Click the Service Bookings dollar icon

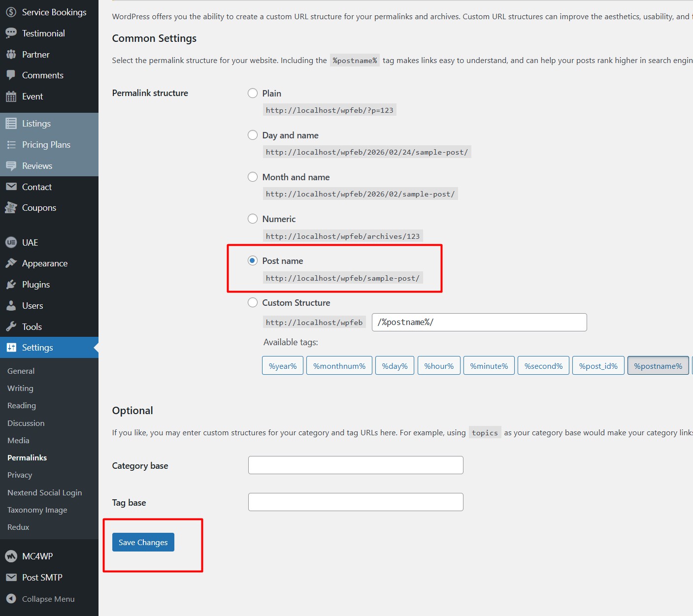click(x=11, y=12)
